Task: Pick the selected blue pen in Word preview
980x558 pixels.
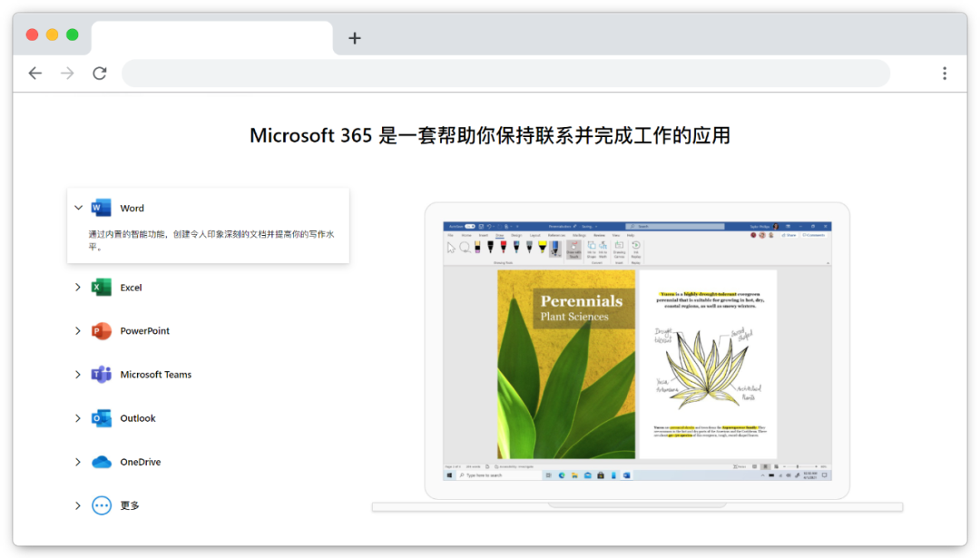Action: click(555, 249)
